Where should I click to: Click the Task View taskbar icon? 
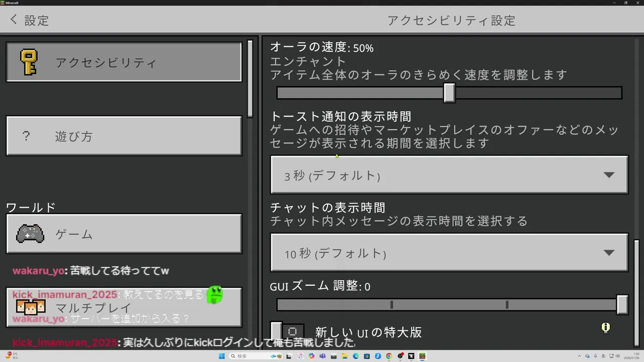click(289, 356)
